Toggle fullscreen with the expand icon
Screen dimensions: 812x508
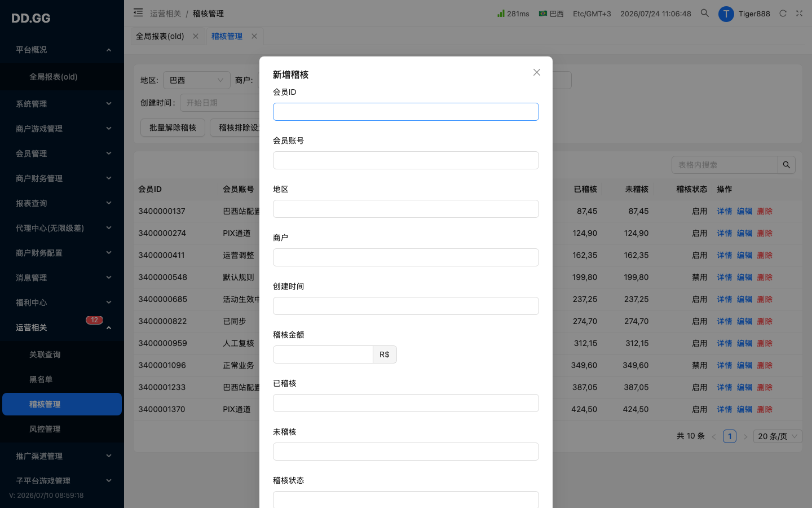click(x=799, y=14)
